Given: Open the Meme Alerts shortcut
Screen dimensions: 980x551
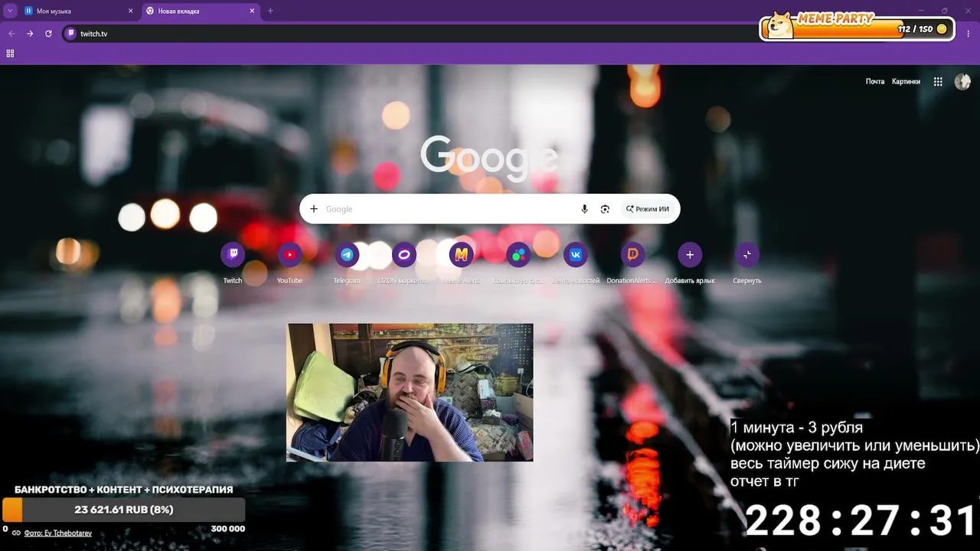Looking at the screenshot, I should click(x=461, y=255).
